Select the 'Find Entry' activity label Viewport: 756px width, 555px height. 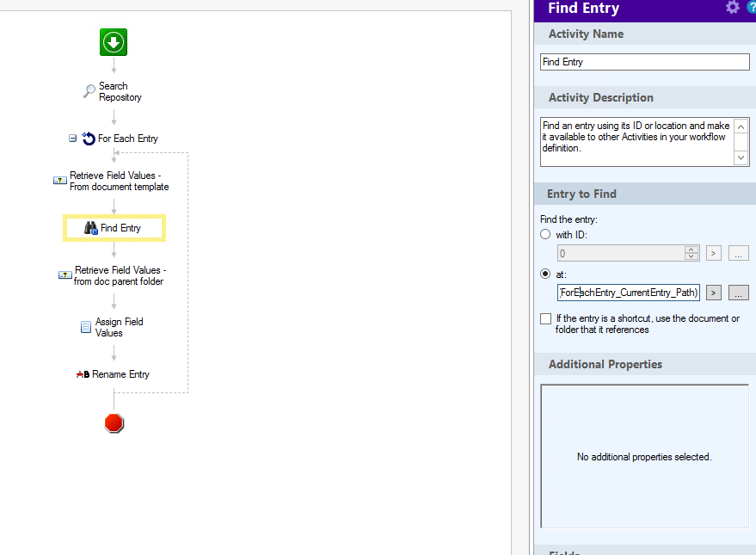tap(120, 228)
